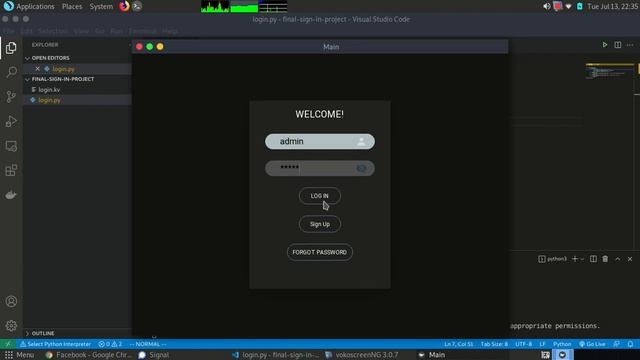The height and width of the screenshot is (360, 640).
Task: Click the LOG IN button
Action: (320, 196)
